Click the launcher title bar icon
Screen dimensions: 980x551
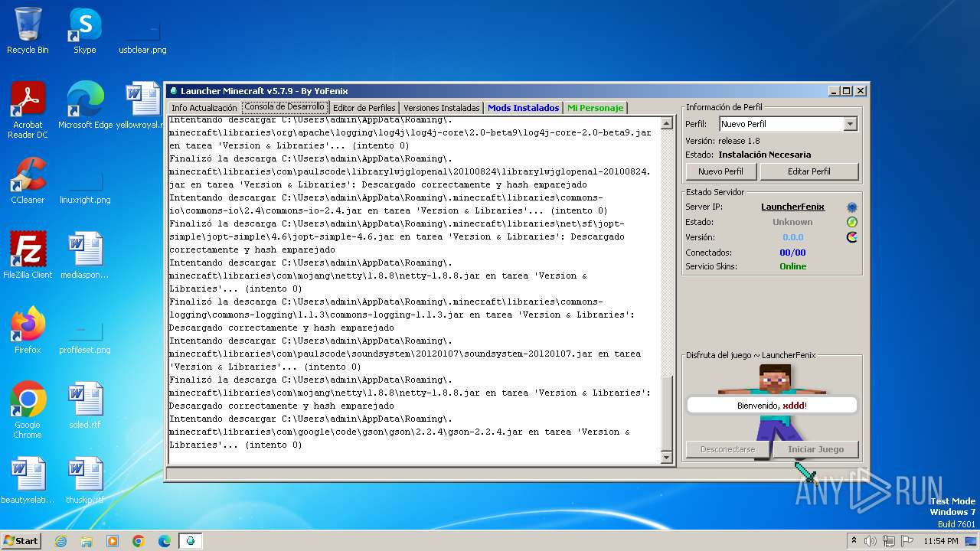tap(173, 91)
